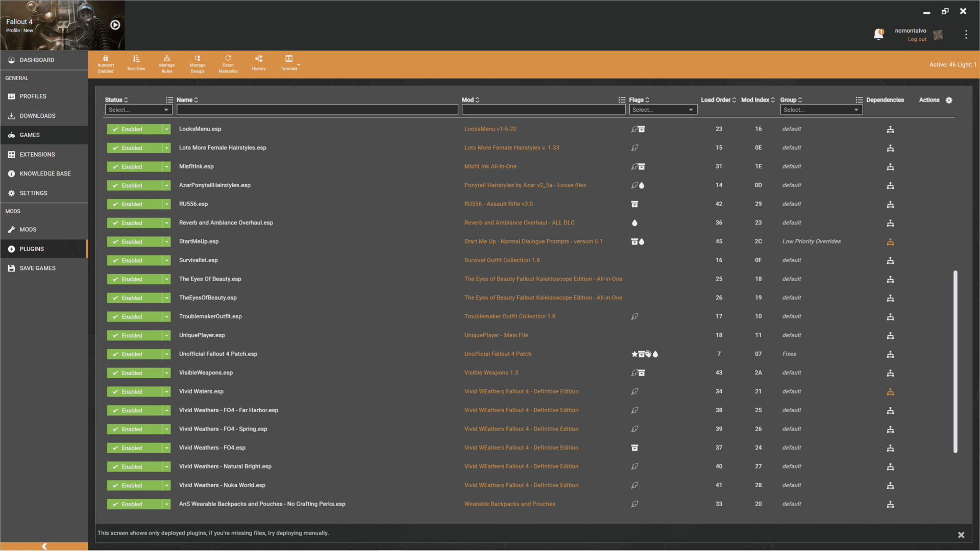Open Mods in sidebar
This screenshot has width=980, height=551.
pyautogui.click(x=44, y=230)
